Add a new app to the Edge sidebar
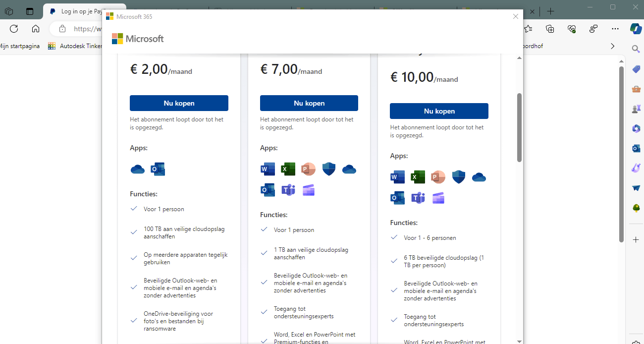Viewport: 644px width, 344px height. 636,240
